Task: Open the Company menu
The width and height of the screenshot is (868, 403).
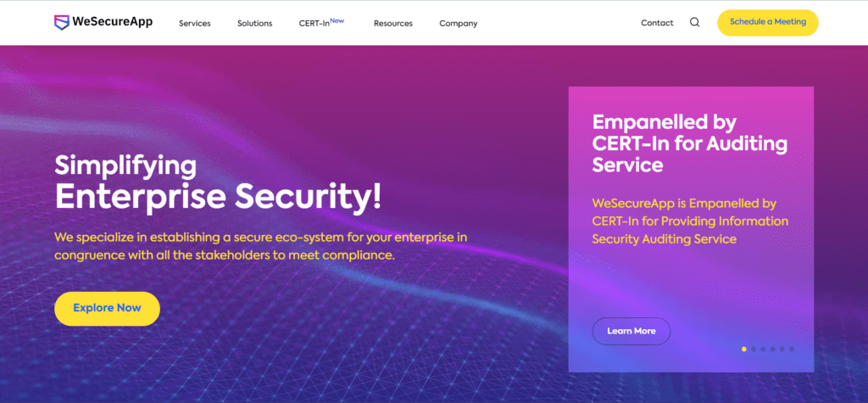Action: pyautogui.click(x=459, y=23)
